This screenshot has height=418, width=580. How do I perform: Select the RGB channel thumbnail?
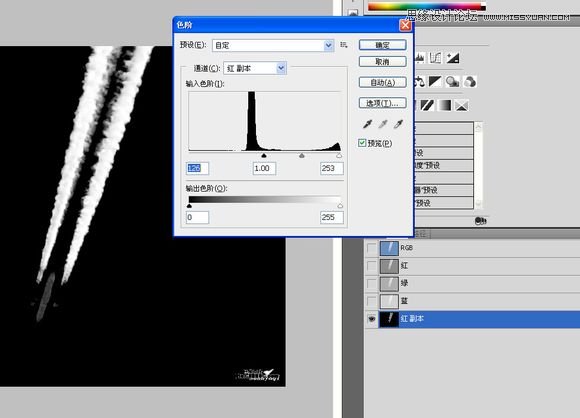click(389, 248)
